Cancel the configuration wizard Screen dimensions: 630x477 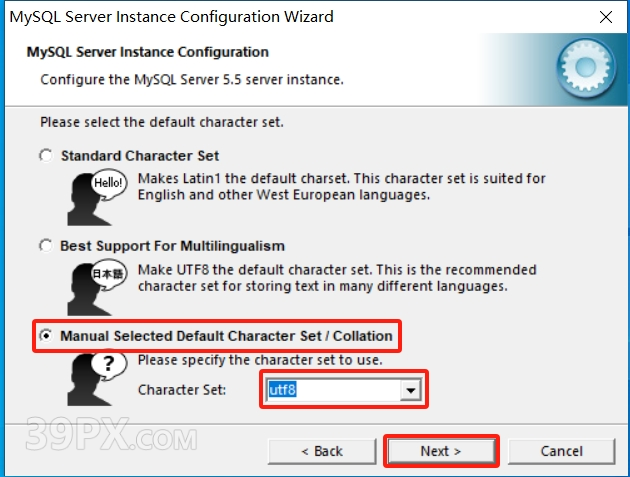561,451
